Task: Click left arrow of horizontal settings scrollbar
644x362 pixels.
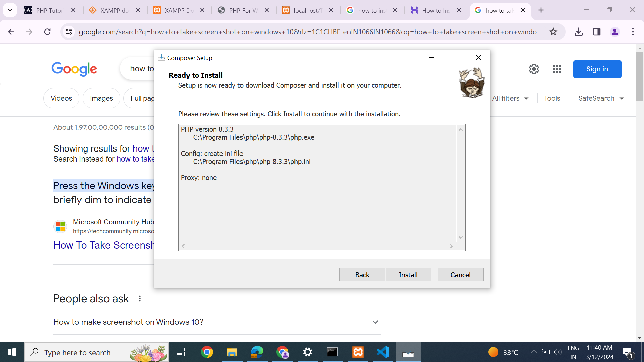Action: [183, 246]
